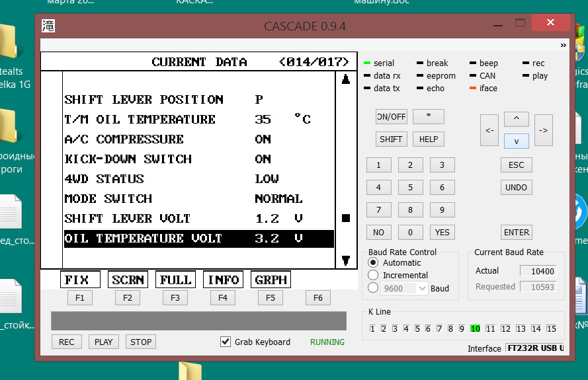Click the scroll up arrow in data list
Viewport: 588px width, 380px height.
(x=346, y=79)
